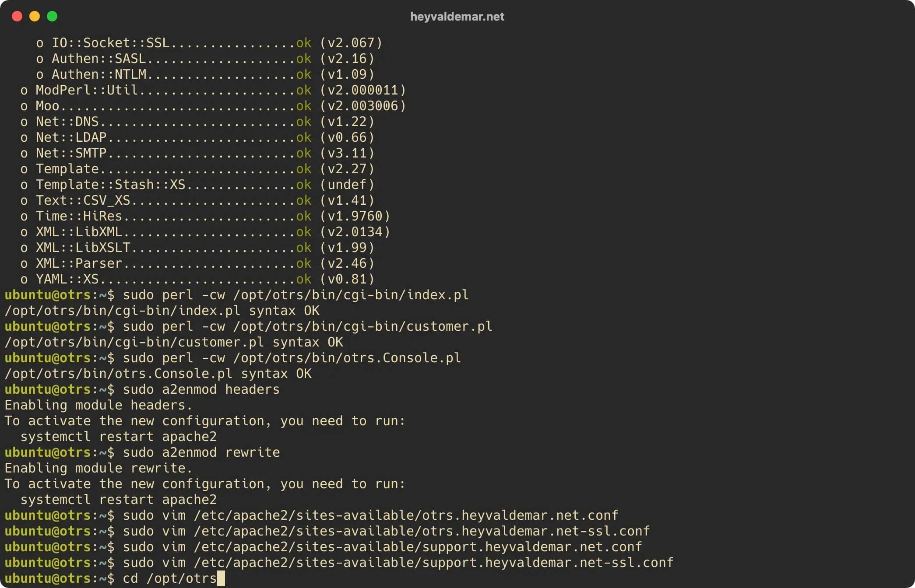Select the XML::Parser module line

[197, 263]
